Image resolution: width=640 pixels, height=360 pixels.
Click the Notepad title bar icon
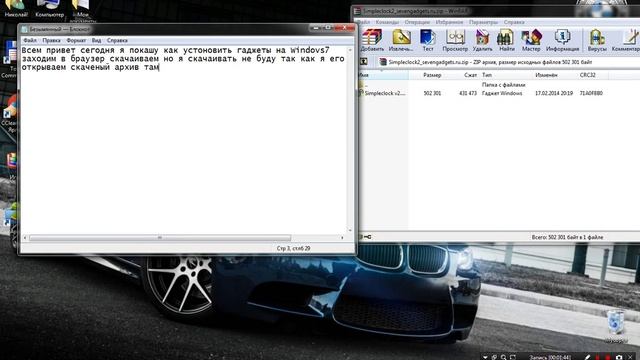tap(24, 29)
